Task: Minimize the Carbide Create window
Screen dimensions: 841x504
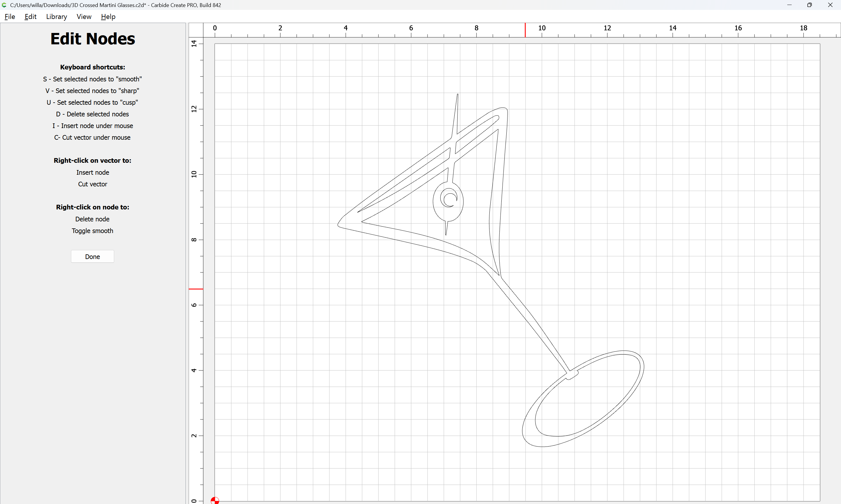Action: pos(789,5)
